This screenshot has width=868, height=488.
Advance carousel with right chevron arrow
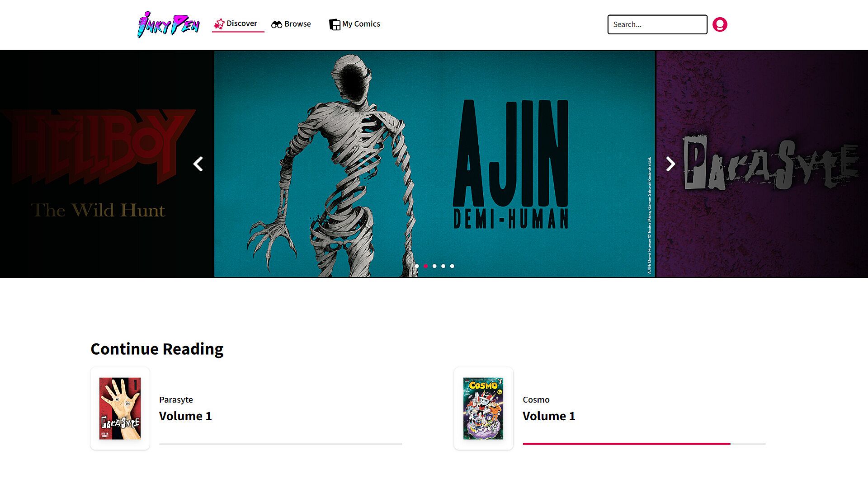click(x=670, y=164)
